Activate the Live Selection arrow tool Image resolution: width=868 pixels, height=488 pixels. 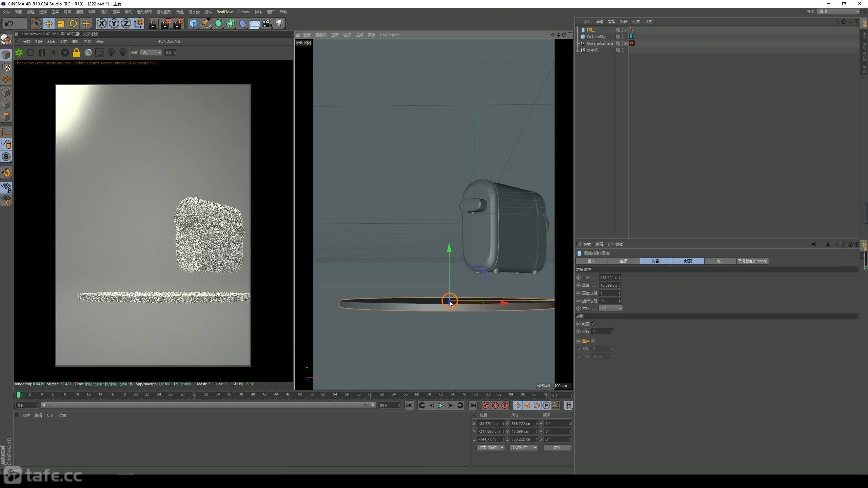(36, 23)
